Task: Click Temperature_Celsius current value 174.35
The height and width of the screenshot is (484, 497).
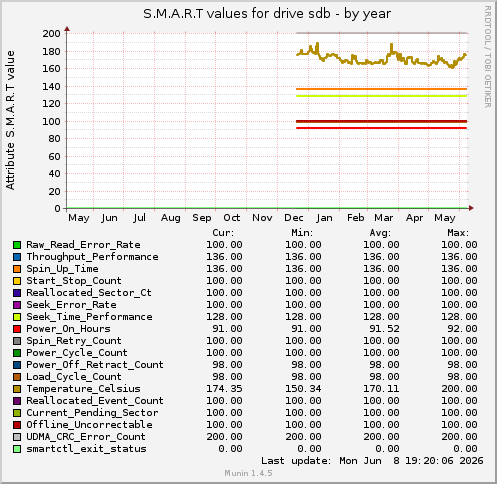Action: tap(224, 389)
